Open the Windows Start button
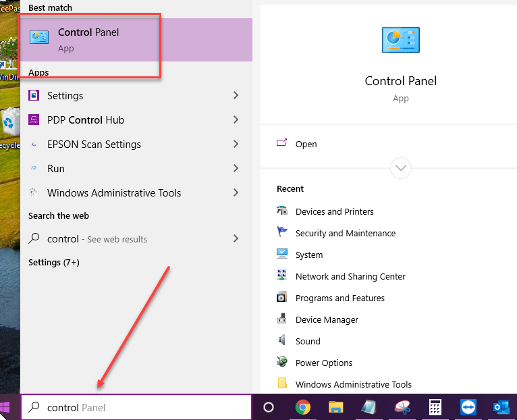517x420 pixels. [5, 407]
